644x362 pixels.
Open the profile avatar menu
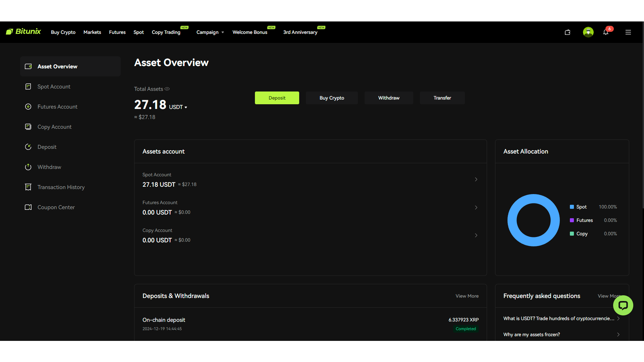pos(588,32)
